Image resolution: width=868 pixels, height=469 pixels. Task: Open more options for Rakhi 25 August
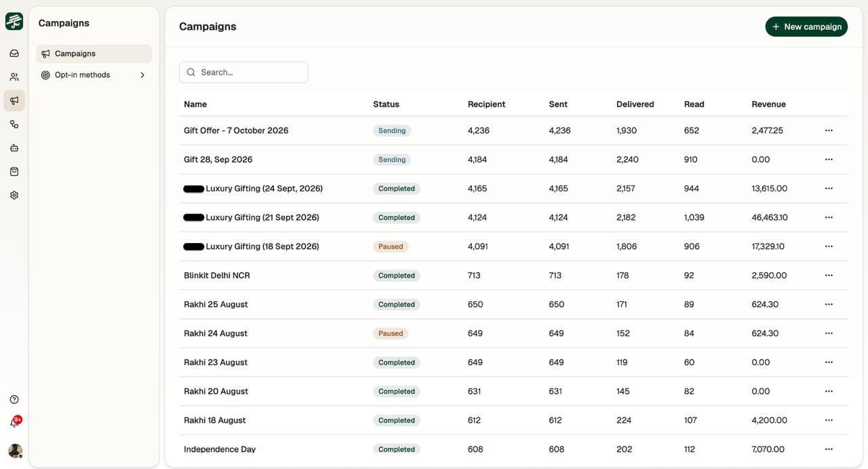tap(829, 305)
